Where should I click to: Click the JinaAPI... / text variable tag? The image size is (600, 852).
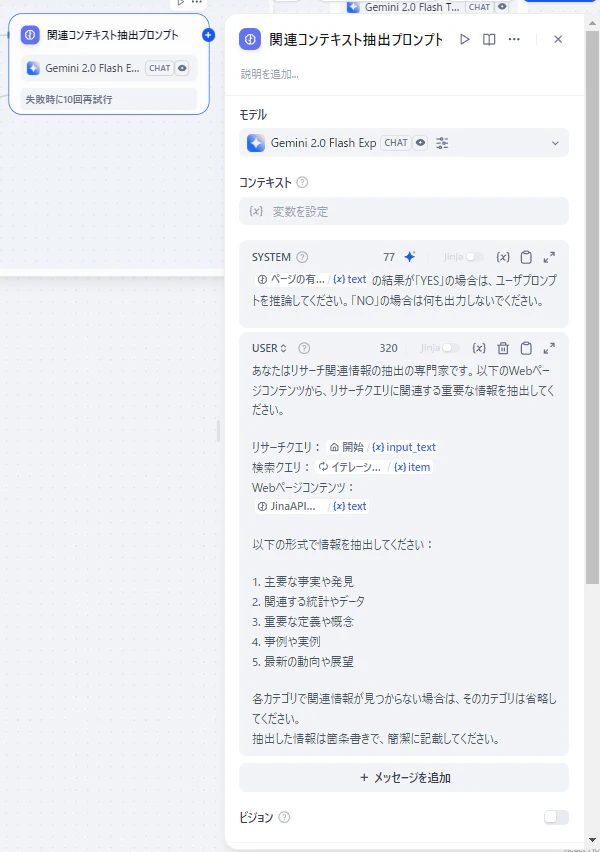click(311, 506)
